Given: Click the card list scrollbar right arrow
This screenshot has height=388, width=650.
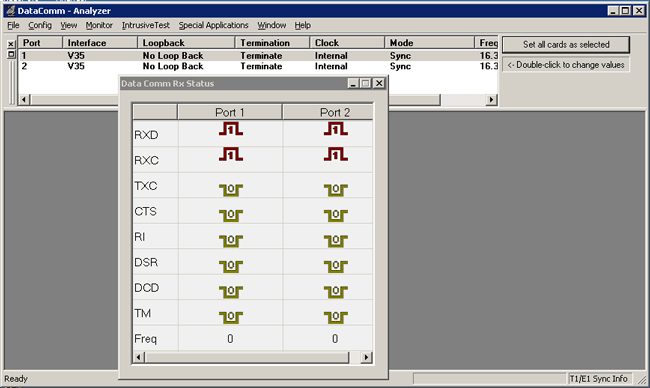Looking at the screenshot, I should [x=492, y=99].
